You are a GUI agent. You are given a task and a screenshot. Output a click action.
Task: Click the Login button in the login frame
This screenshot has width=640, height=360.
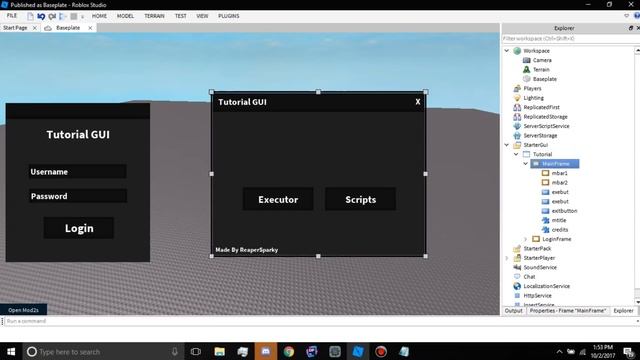[79, 228]
